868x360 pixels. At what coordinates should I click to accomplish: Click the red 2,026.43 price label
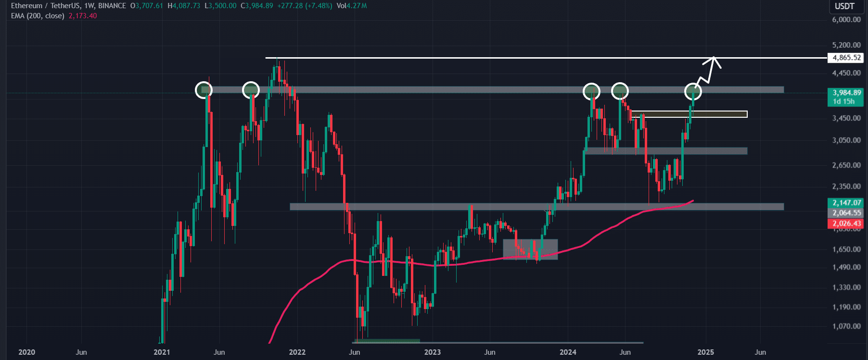click(845, 223)
